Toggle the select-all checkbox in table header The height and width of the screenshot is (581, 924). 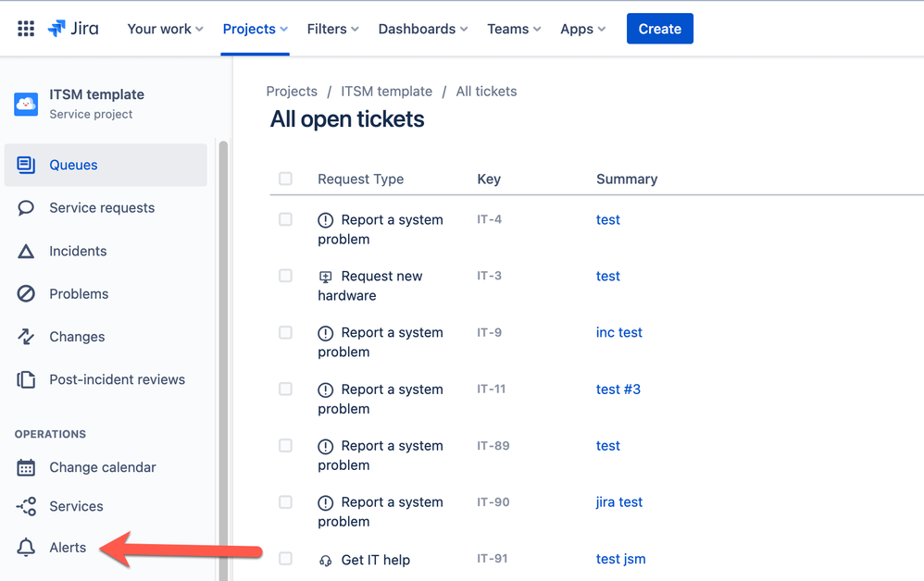[285, 179]
